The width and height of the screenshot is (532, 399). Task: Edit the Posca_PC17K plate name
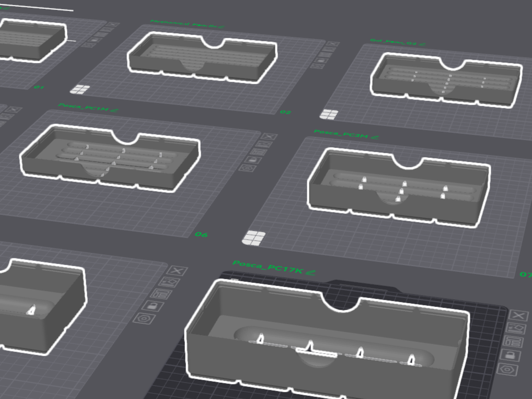[311, 272]
